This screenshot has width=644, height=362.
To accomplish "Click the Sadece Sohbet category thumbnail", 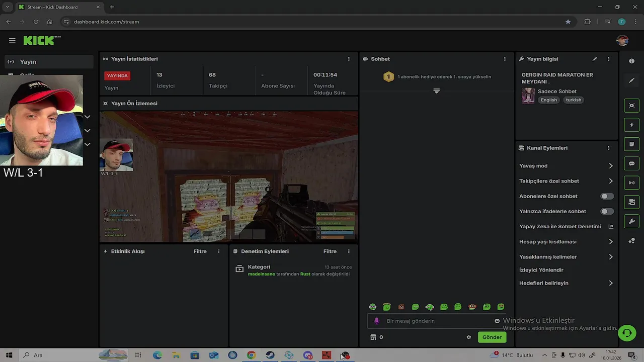I will [528, 96].
